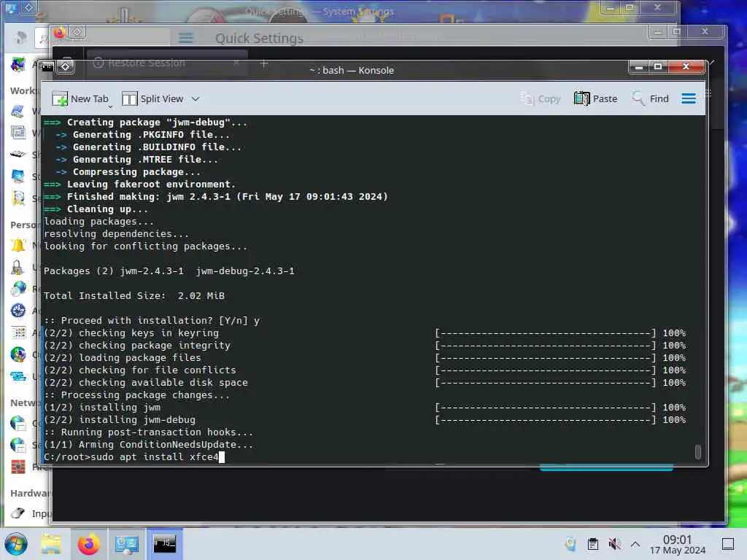Click the Konsole window terminal icon
The image size is (747, 560).
click(x=47, y=66)
